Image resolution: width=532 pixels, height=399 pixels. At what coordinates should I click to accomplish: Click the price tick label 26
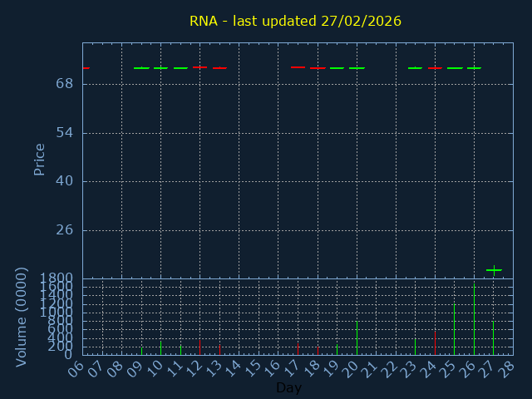click(x=66, y=230)
